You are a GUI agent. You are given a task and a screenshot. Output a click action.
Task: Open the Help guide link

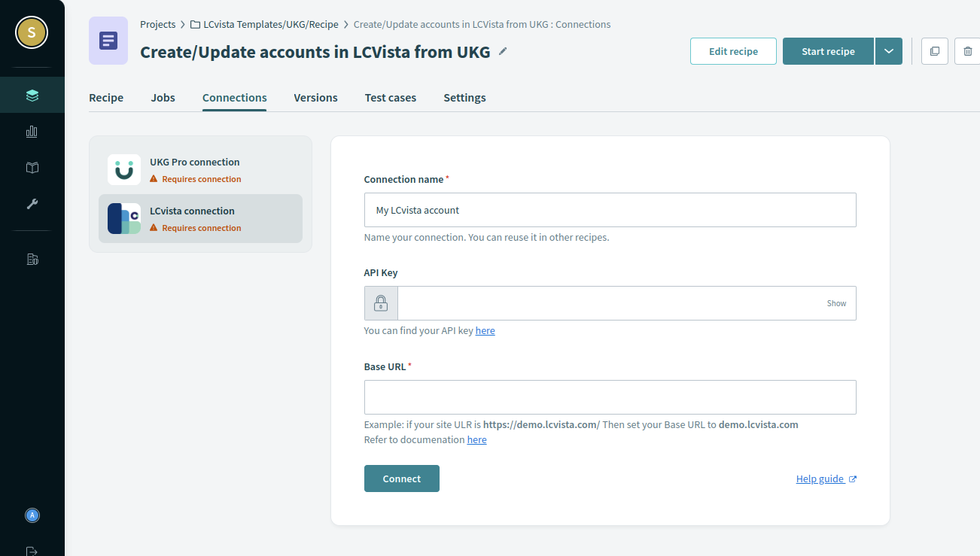(820, 479)
